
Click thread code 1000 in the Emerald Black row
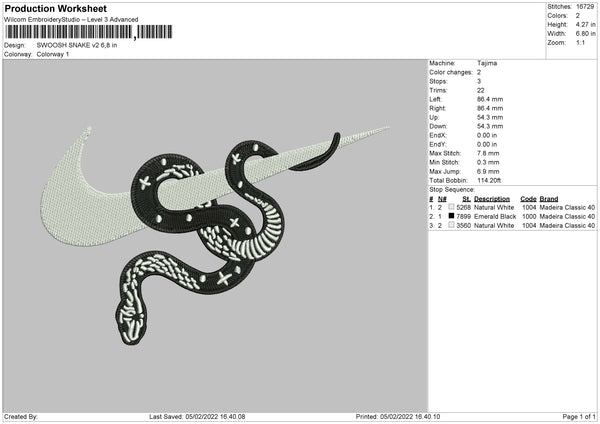click(x=529, y=217)
